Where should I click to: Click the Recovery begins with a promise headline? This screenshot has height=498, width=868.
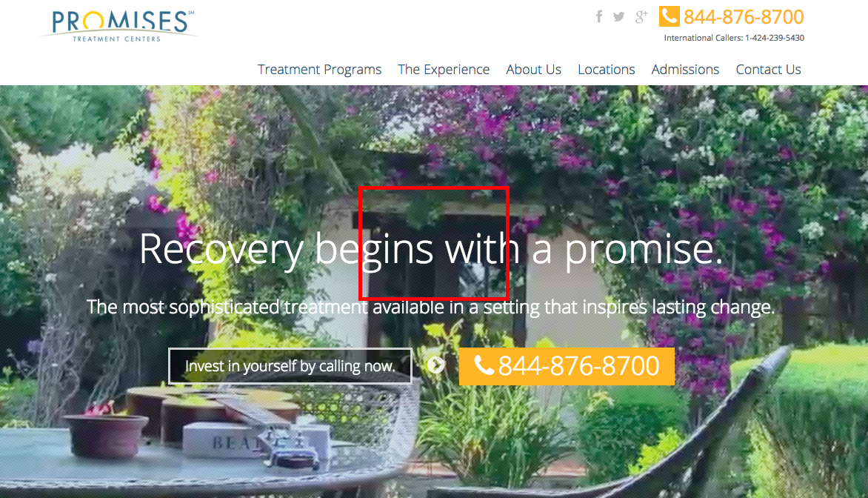click(431, 249)
